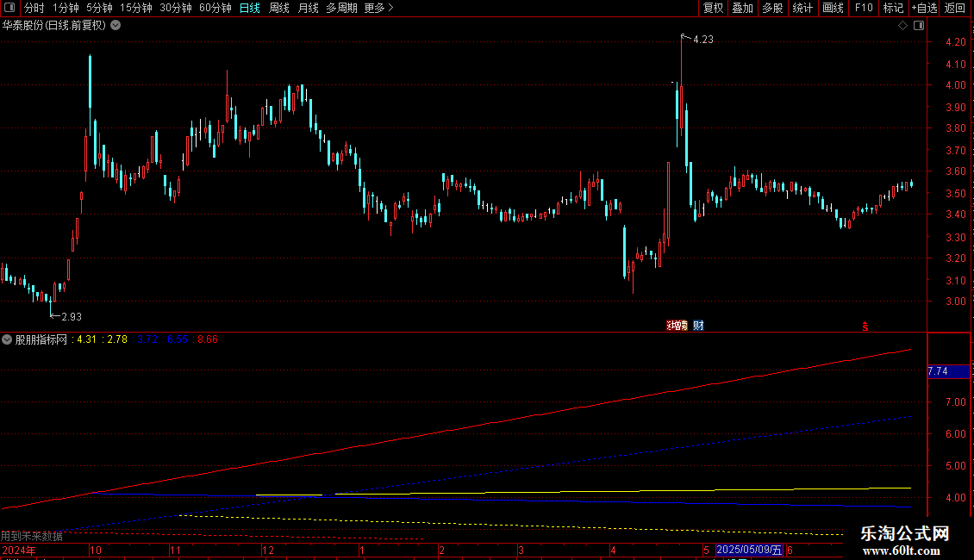This screenshot has height=560, width=974.
Task: Click indicator value 8.66
Action: coord(208,339)
